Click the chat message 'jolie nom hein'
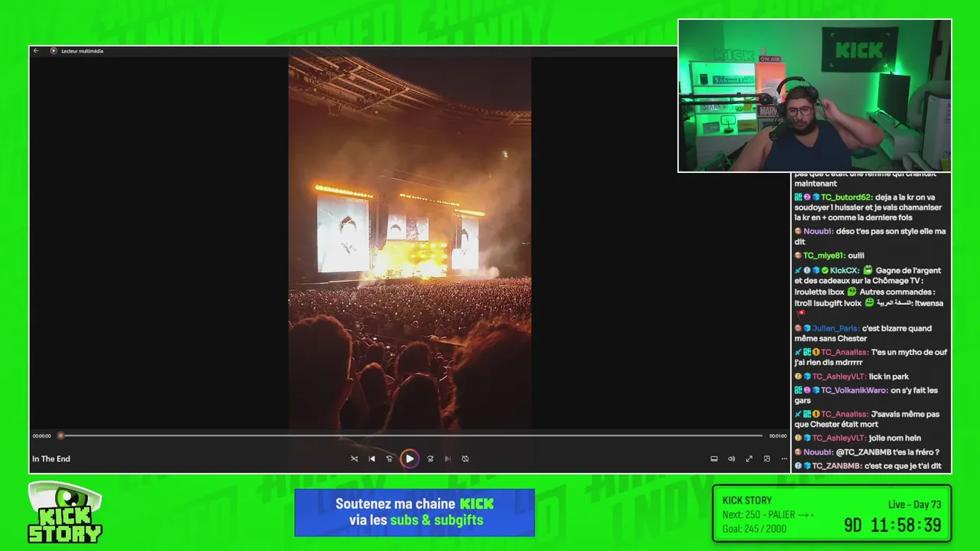 coord(895,438)
